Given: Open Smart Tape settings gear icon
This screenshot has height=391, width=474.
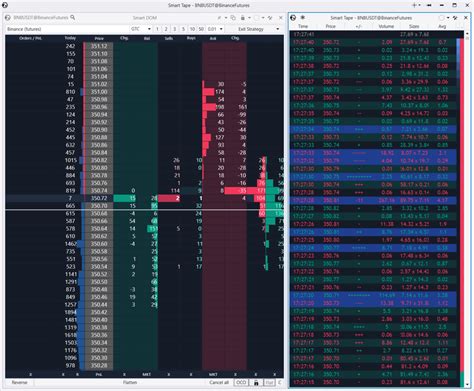Looking at the screenshot, I should [x=303, y=17].
